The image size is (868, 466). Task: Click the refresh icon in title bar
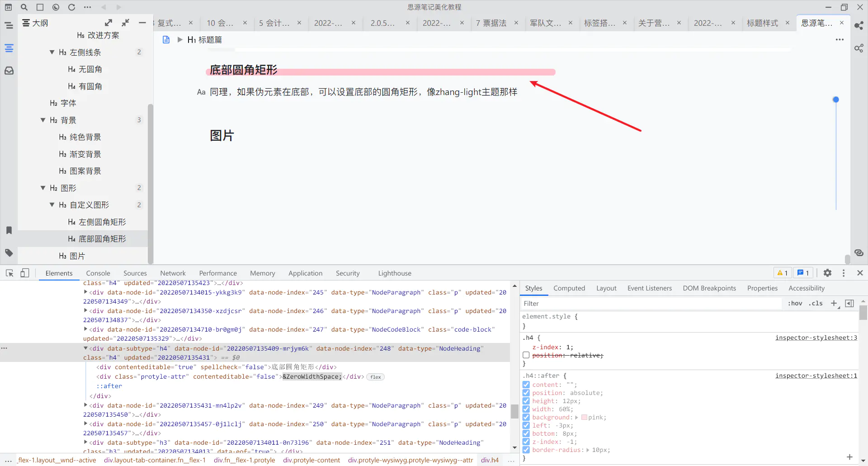pyautogui.click(x=71, y=7)
